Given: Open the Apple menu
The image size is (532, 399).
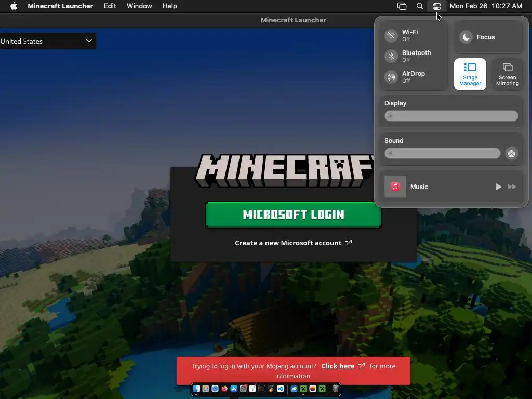Looking at the screenshot, I should click(14, 6).
